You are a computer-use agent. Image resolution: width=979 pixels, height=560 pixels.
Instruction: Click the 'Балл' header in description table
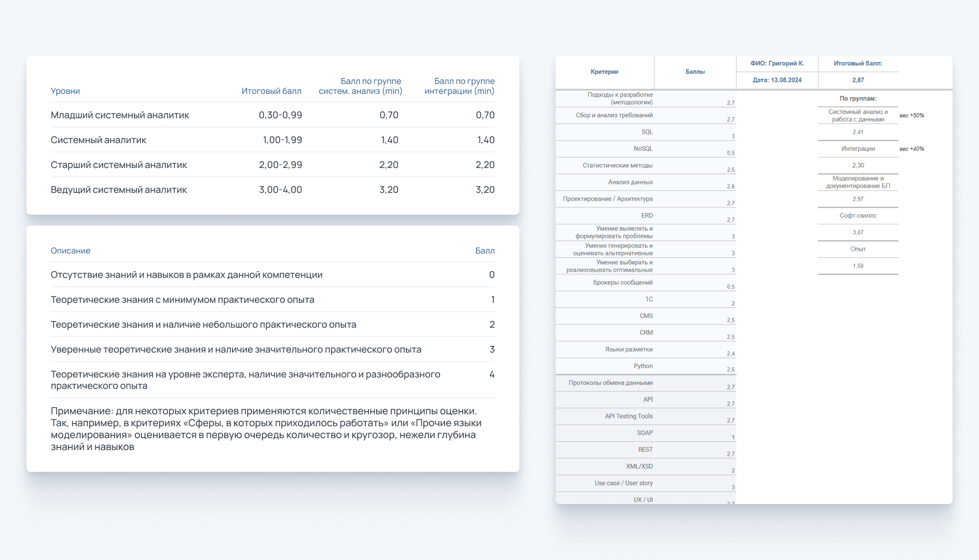pyautogui.click(x=485, y=250)
